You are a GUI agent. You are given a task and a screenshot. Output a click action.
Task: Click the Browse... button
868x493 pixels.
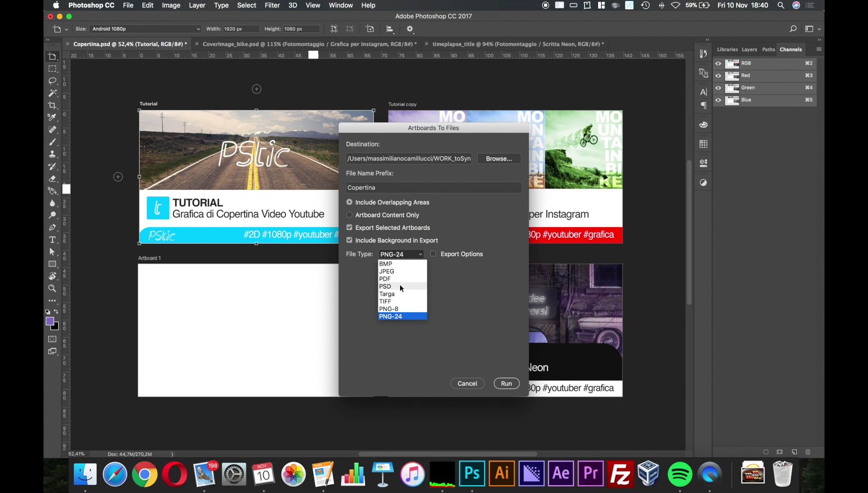(499, 159)
